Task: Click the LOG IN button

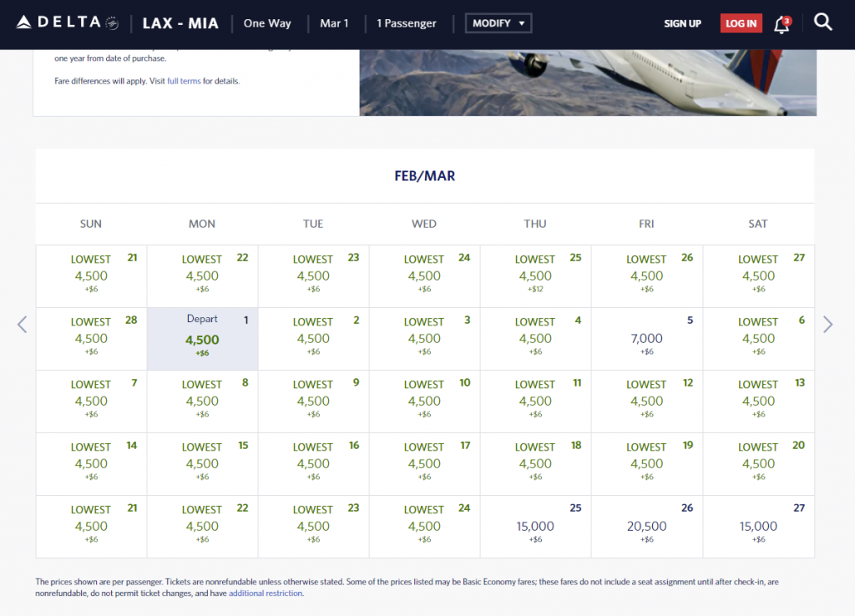Action: pyautogui.click(x=741, y=23)
